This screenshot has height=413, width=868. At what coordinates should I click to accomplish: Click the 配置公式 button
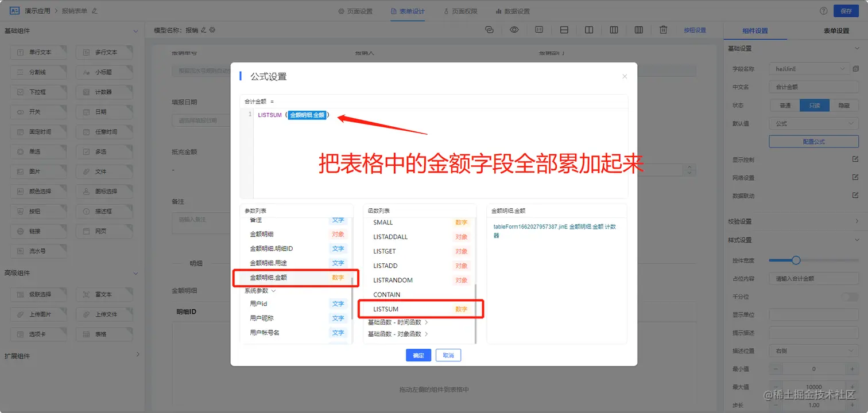(814, 141)
